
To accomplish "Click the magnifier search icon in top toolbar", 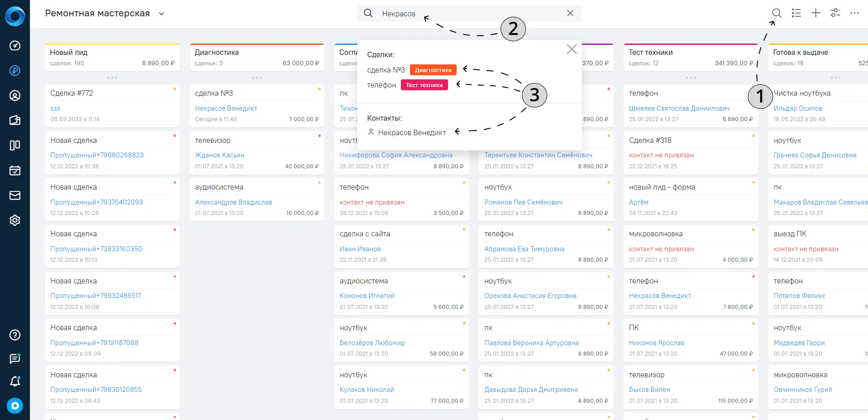I will (776, 13).
